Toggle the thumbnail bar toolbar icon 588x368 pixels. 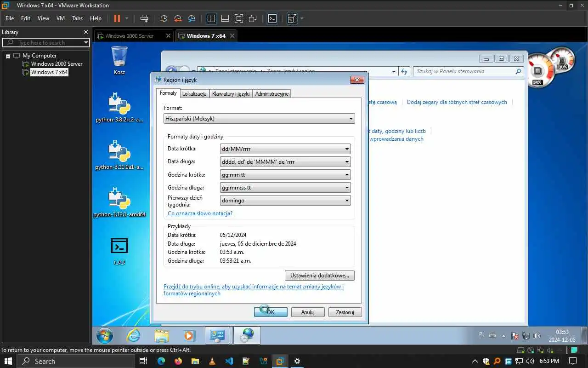point(225,18)
